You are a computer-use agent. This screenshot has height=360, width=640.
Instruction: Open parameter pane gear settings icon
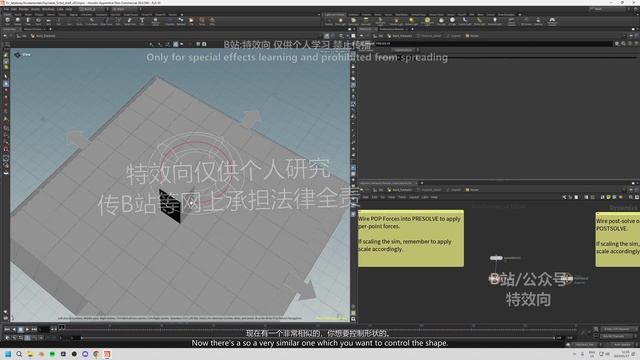[617, 43]
